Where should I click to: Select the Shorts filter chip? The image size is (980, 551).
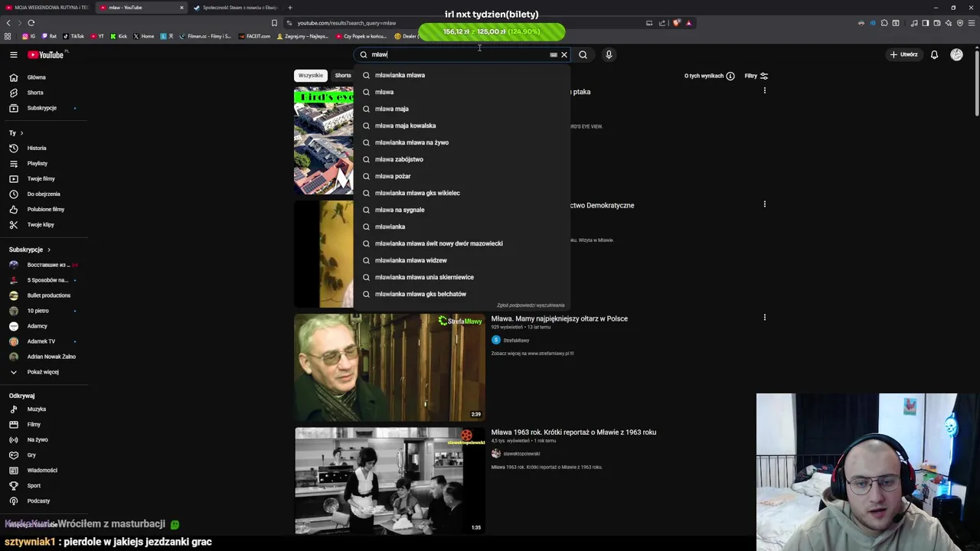(343, 75)
